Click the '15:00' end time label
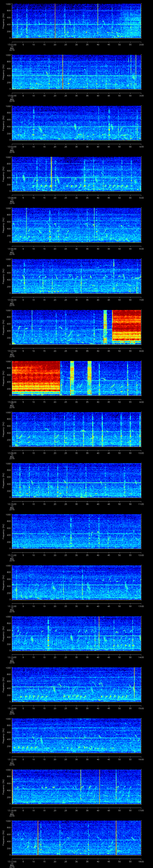This screenshot has width=153, height=868. (x=141, y=708)
